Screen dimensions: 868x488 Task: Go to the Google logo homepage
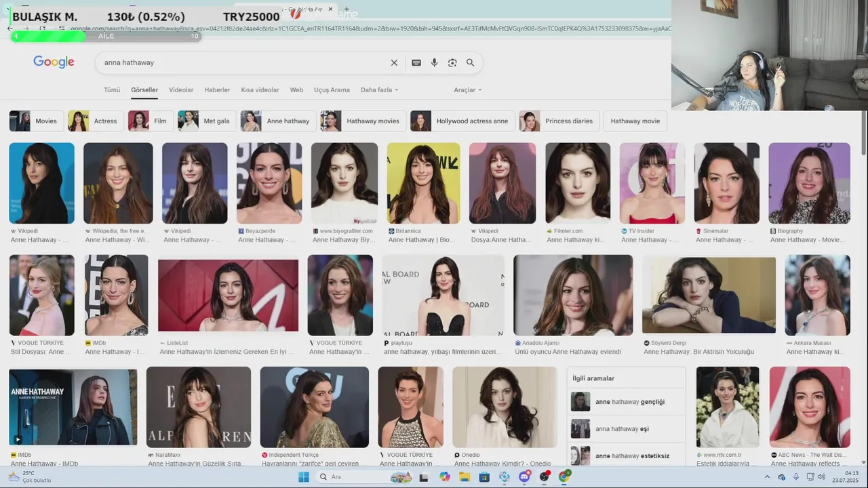[x=54, y=62]
